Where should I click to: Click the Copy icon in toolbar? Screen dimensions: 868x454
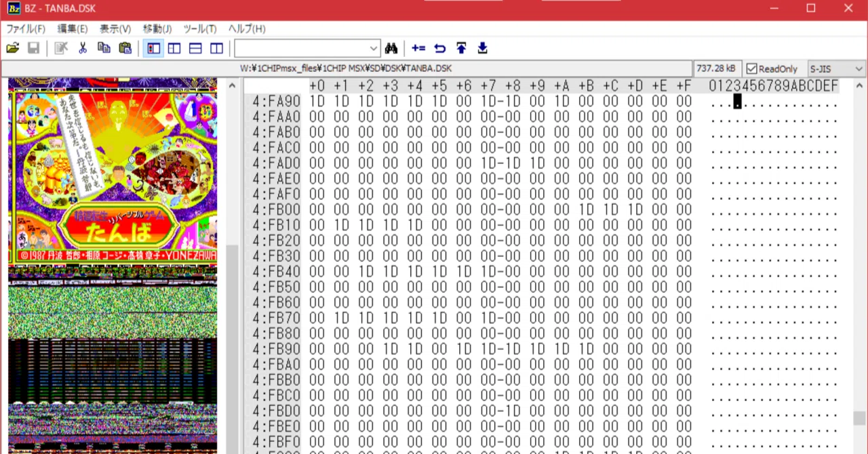click(x=104, y=48)
